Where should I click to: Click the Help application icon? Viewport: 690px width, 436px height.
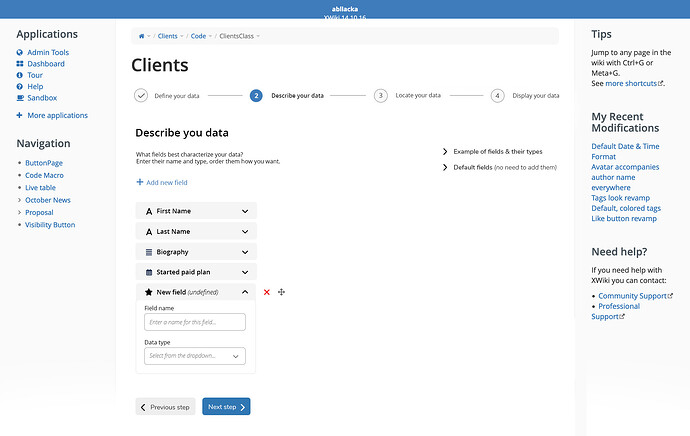[x=20, y=87]
